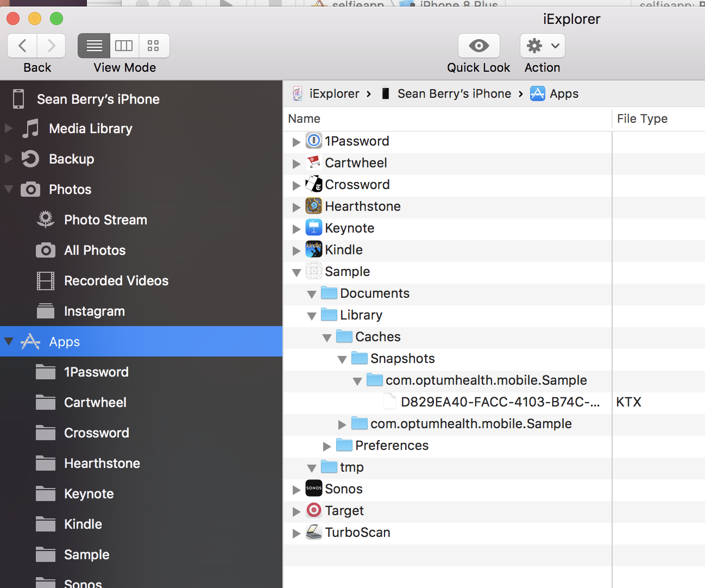The width and height of the screenshot is (705, 588).
Task: Collapse the Documents folder
Action: click(312, 294)
